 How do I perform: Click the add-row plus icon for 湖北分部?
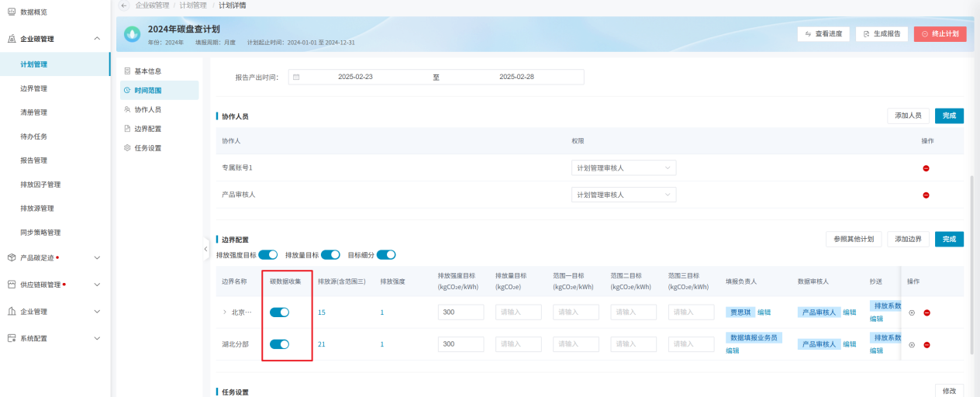point(912,344)
